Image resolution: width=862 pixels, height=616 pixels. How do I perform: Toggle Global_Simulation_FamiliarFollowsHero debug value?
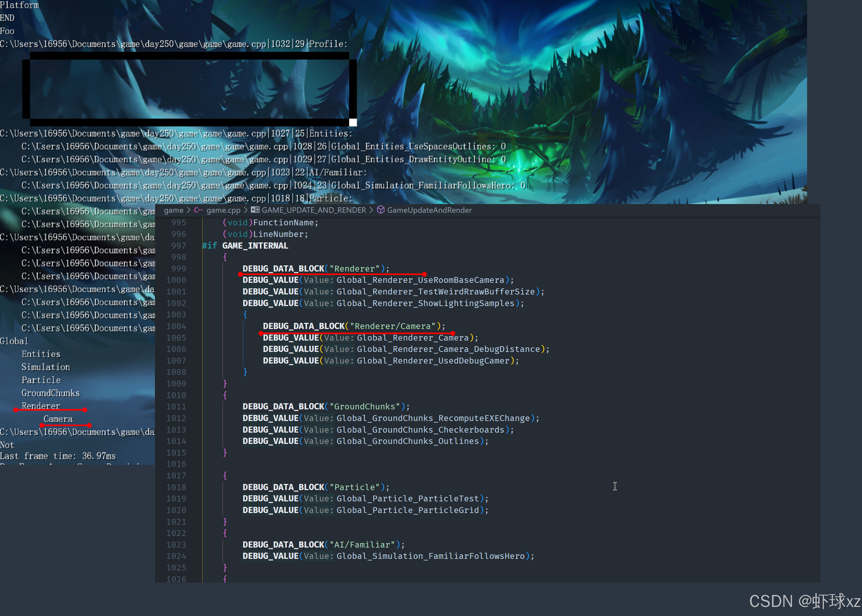click(428, 186)
